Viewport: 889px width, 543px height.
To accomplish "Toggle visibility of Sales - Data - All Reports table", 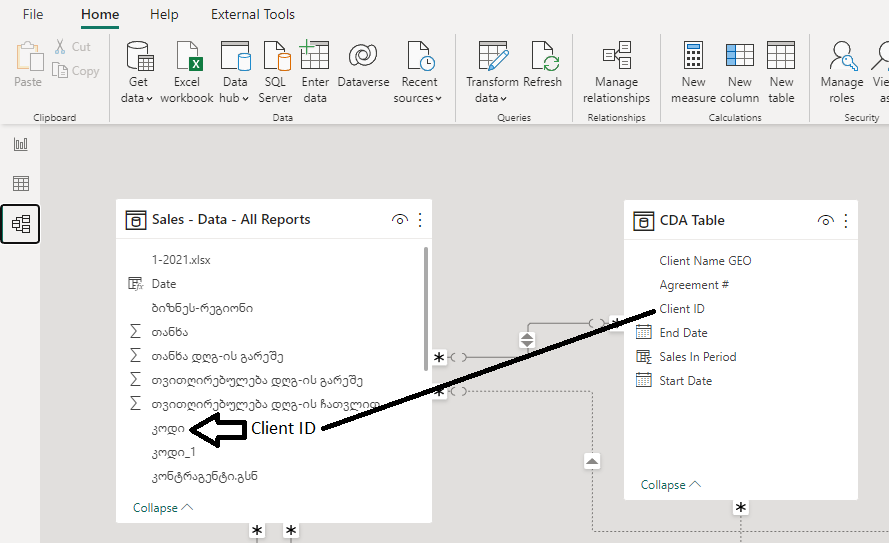I will pos(400,219).
